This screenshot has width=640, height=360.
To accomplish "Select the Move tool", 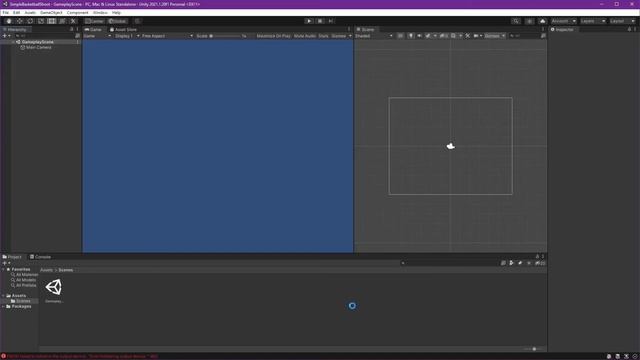I will (x=20, y=21).
